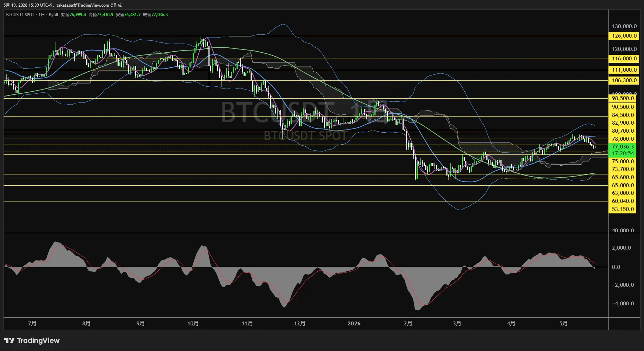Click the indicator axis −4,000.0 tick

tap(623, 304)
